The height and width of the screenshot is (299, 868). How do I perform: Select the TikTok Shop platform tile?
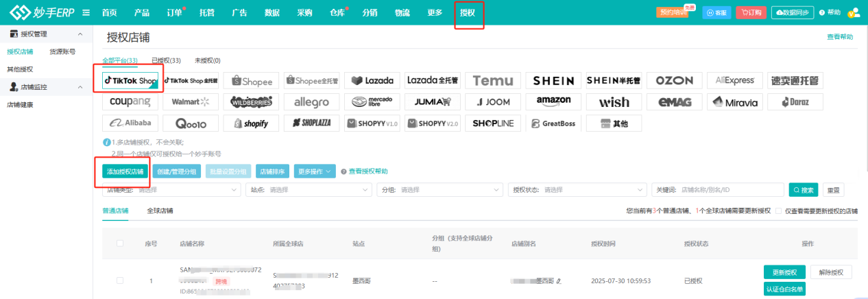[x=130, y=81]
